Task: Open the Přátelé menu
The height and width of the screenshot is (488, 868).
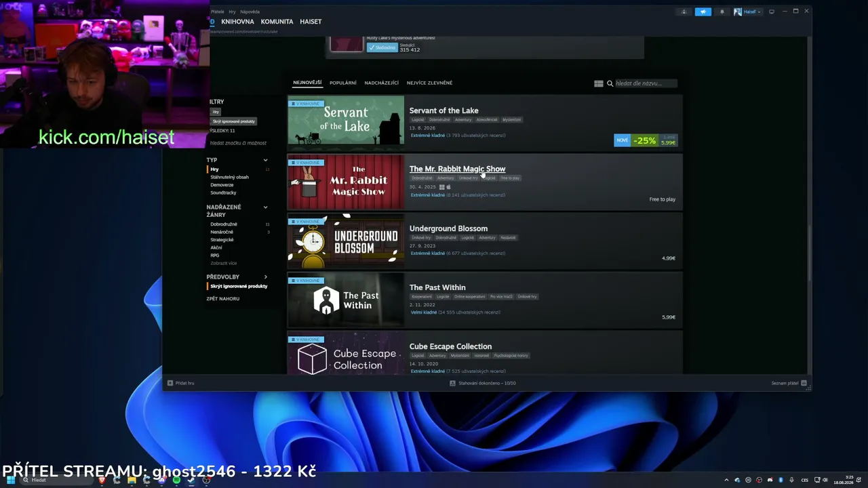Action: click(217, 12)
